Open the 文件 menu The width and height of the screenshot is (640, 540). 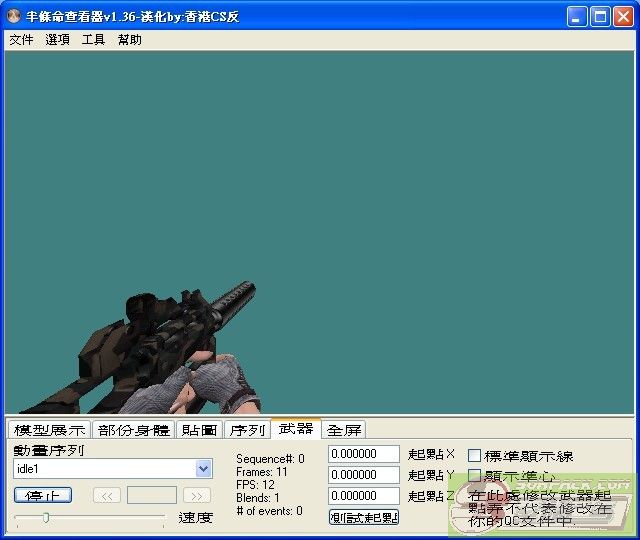pos(21,40)
